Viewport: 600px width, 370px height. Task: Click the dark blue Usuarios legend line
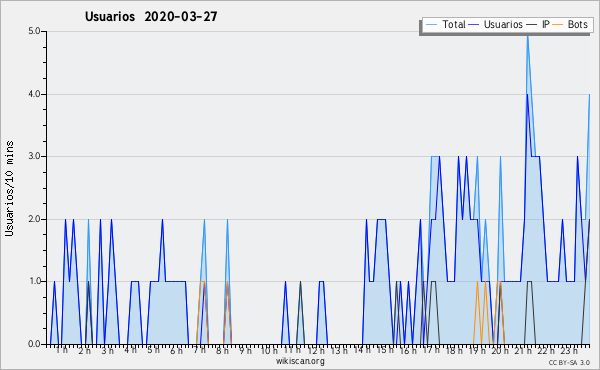(474, 25)
